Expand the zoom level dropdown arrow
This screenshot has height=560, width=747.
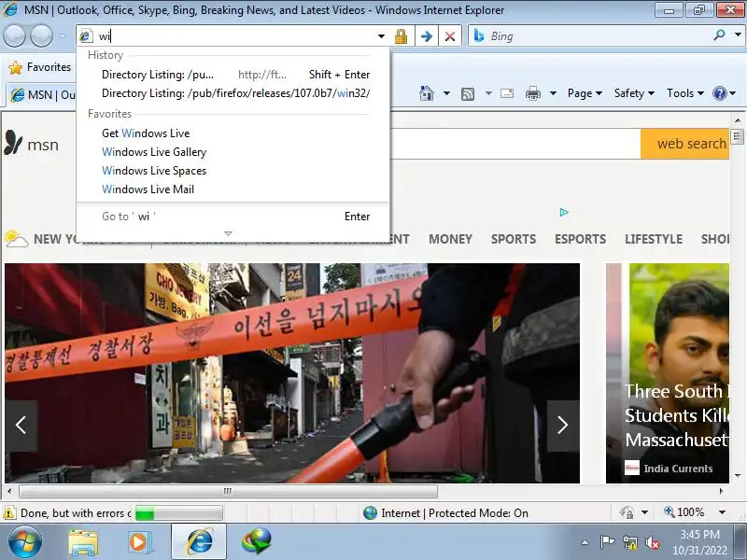click(722, 512)
